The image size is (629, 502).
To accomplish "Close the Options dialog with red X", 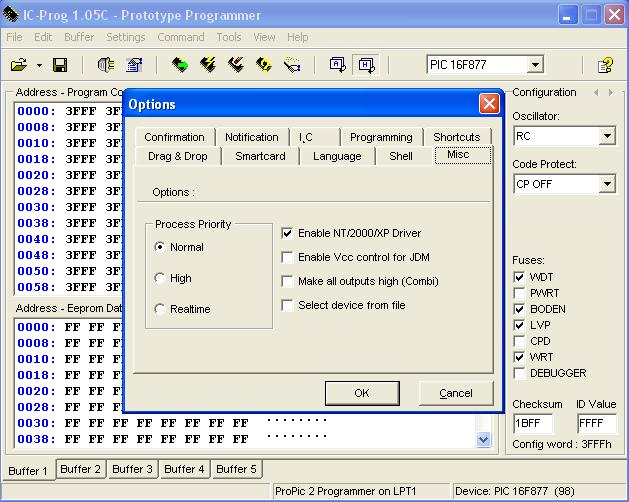I will pyautogui.click(x=488, y=104).
